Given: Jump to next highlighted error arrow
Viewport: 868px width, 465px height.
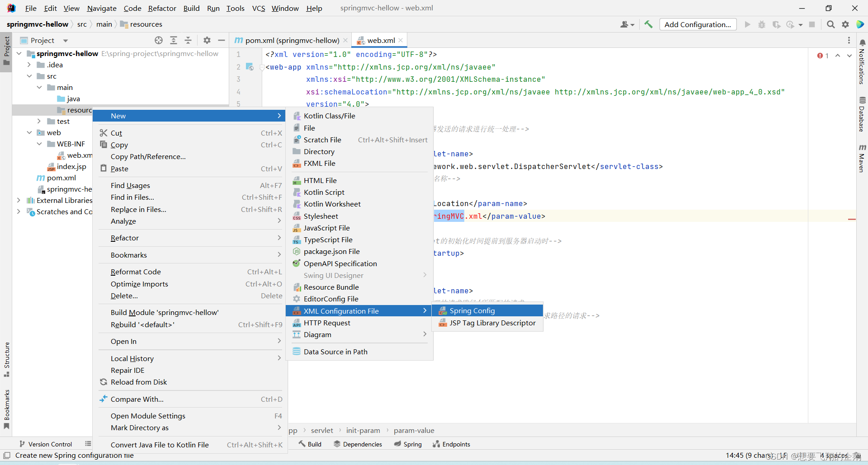Looking at the screenshot, I should coord(849,56).
